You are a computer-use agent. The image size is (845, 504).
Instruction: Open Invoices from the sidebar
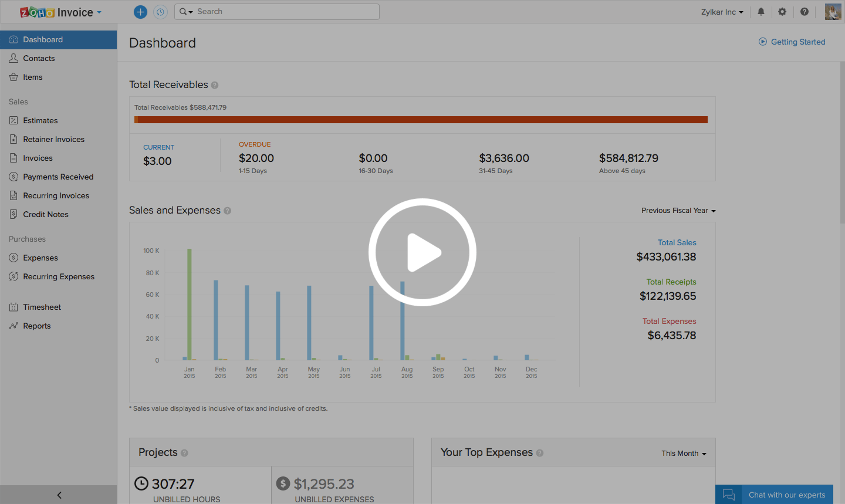coord(38,158)
